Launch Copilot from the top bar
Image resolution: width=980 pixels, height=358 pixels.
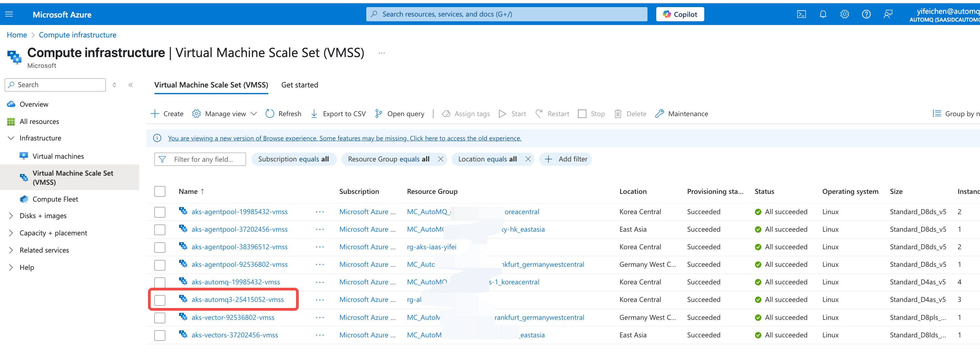click(x=680, y=15)
